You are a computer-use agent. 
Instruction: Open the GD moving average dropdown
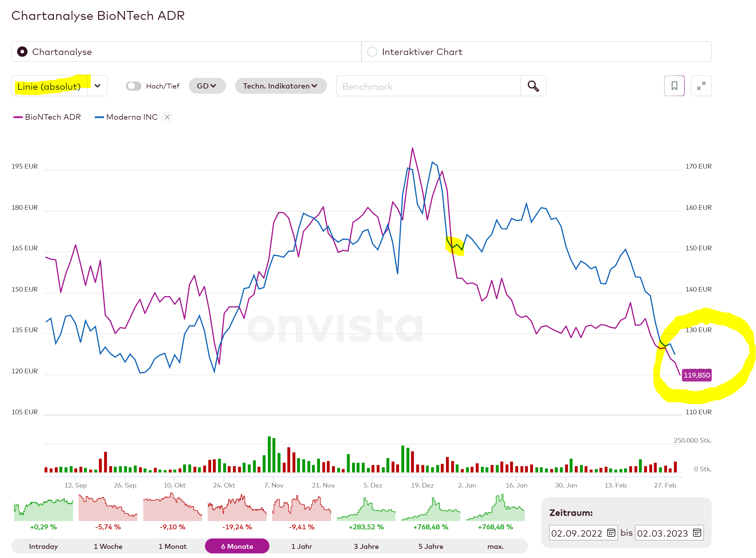[x=207, y=86]
